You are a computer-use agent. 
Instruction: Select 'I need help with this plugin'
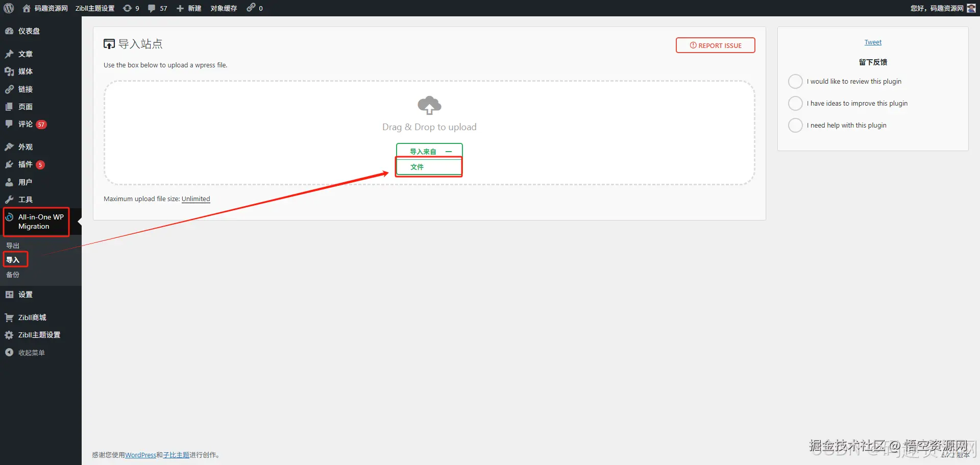795,125
